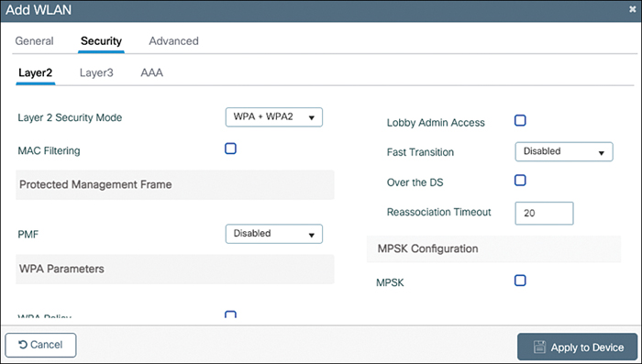Switch to the General tab
This screenshot has height=364, width=642.
pyautogui.click(x=35, y=41)
